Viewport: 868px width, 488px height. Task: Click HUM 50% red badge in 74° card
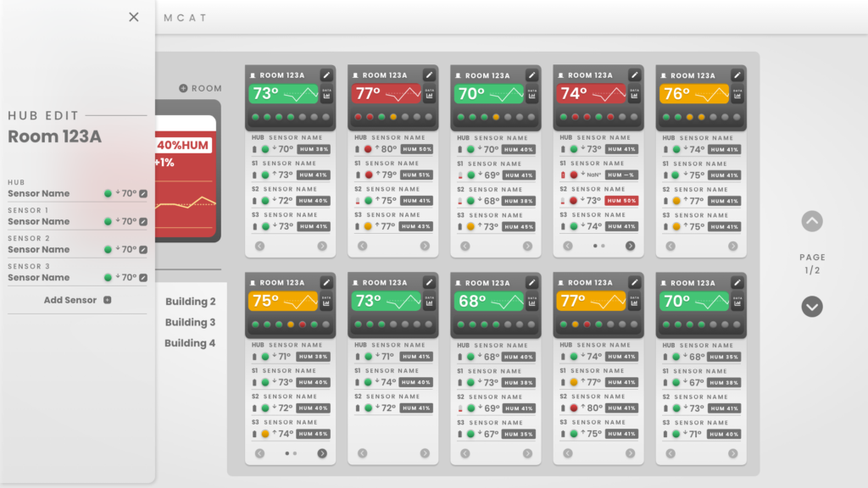click(621, 201)
